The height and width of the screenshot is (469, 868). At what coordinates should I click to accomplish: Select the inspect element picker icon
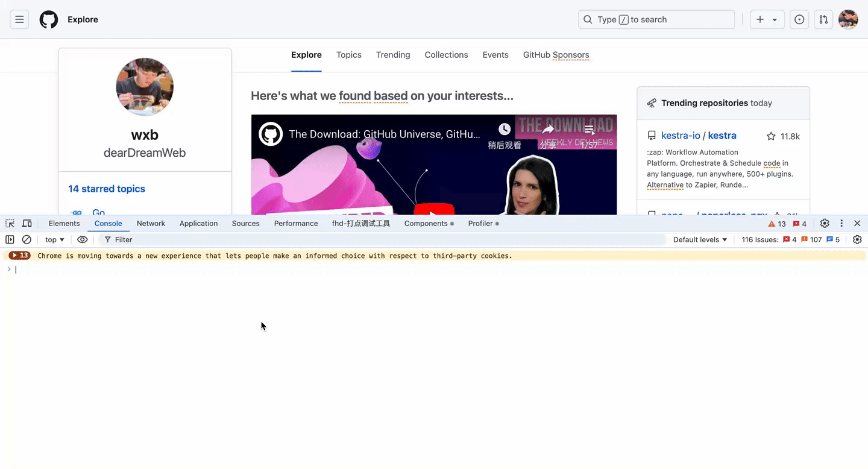tap(10, 223)
